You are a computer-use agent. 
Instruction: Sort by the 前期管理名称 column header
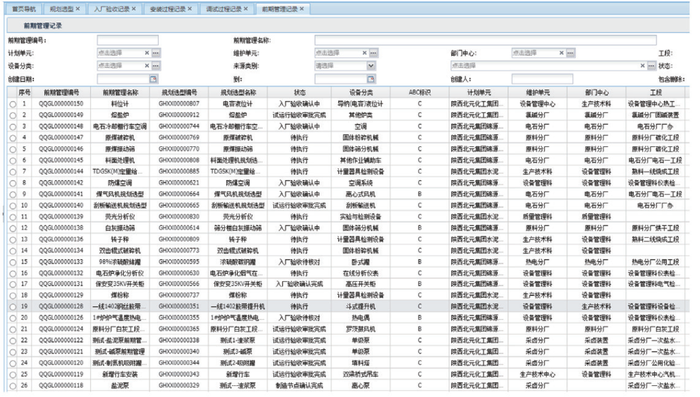coord(120,92)
